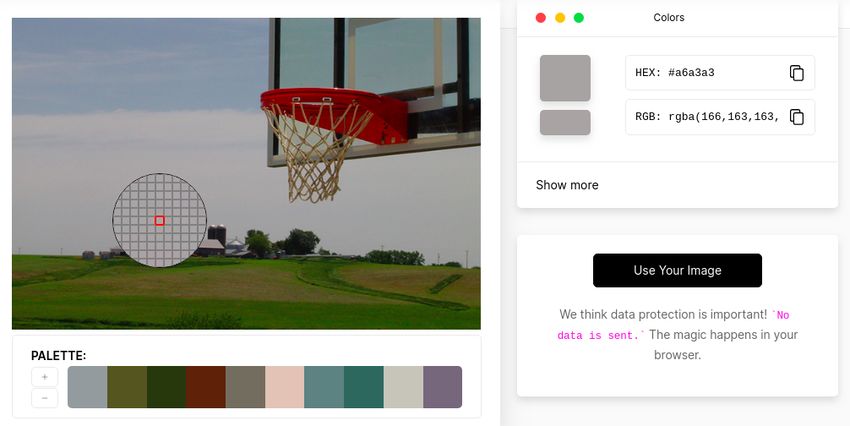Copy the RGB color value

coord(796,117)
